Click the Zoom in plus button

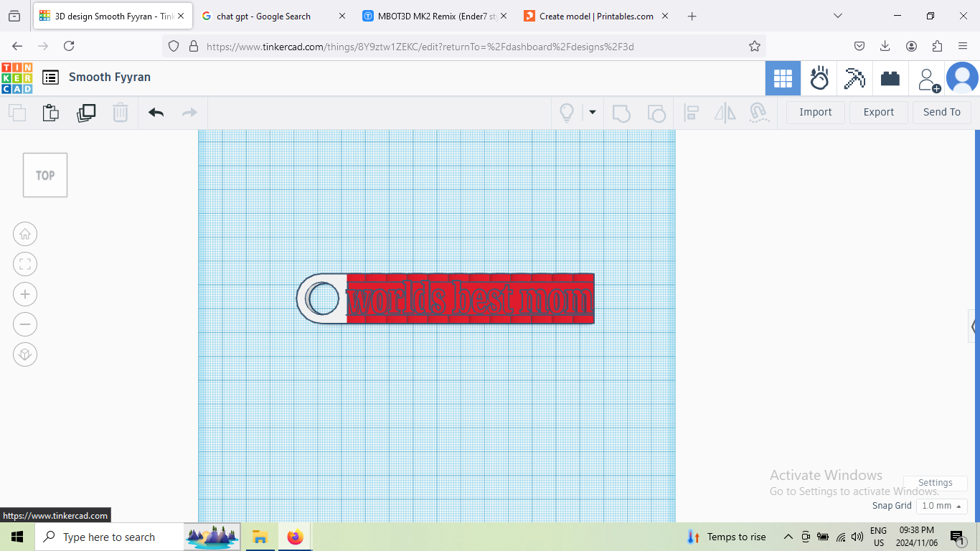[25, 294]
